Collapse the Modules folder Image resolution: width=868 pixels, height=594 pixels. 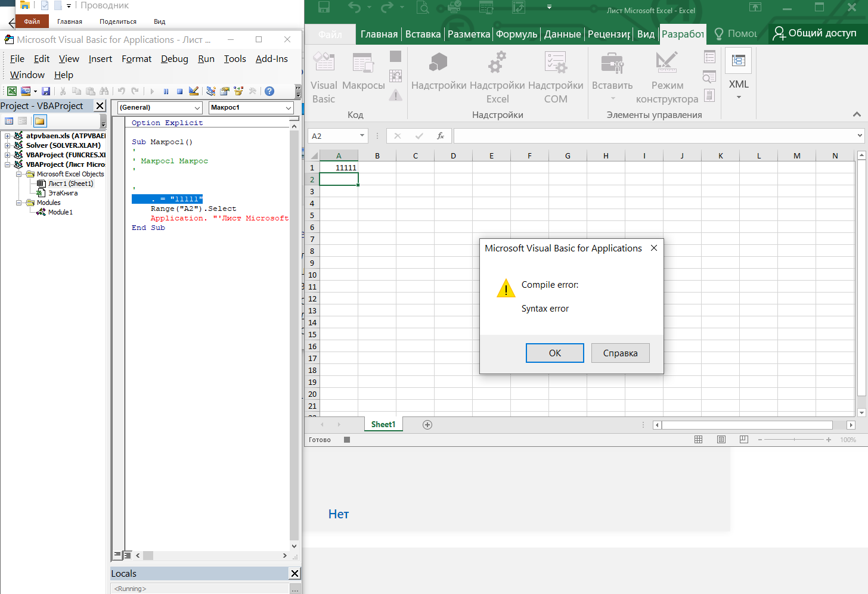(x=19, y=203)
